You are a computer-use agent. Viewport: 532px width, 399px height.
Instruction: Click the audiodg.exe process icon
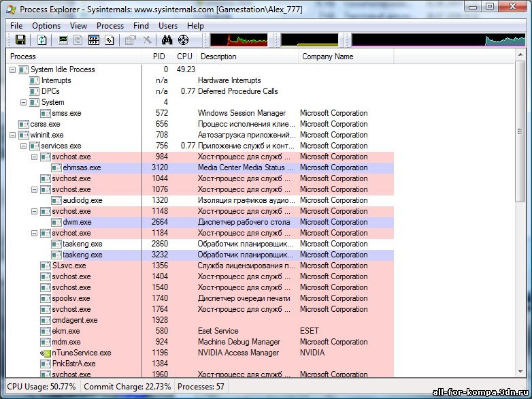tap(56, 201)
